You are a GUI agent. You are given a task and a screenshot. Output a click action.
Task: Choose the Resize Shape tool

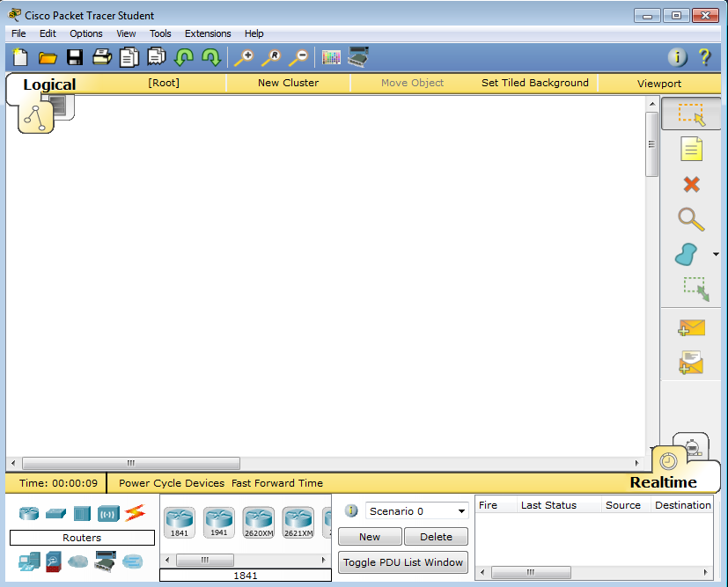click(695, 289)
